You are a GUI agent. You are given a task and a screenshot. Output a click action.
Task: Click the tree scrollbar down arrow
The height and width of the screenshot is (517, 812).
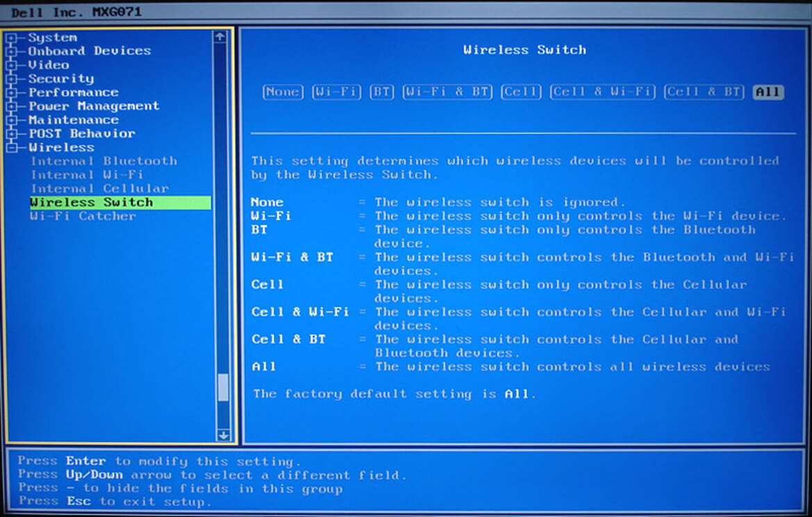[x=223, y=435]
